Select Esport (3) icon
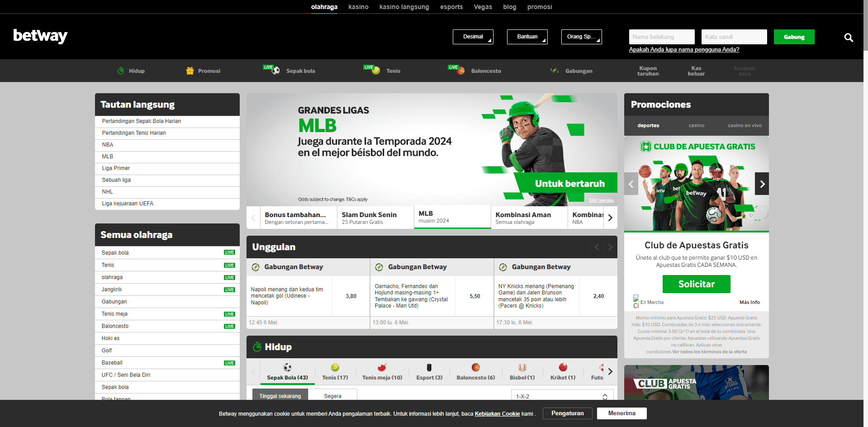 pyautogui.click(x=429, y=367)
